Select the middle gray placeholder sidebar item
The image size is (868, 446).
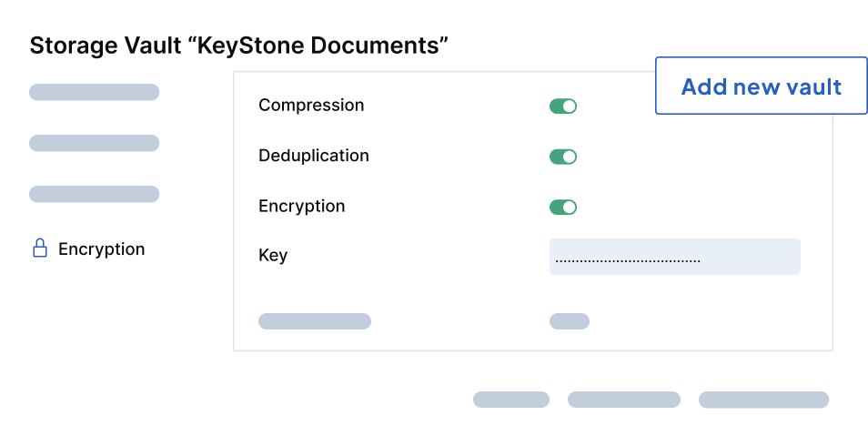94,143
